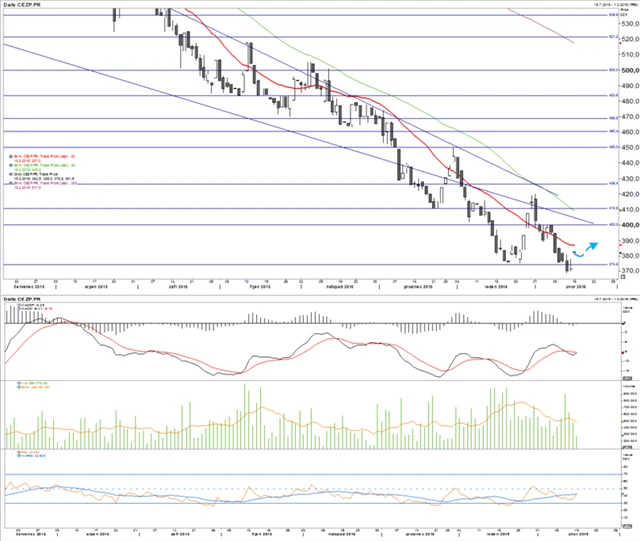Viewport: 640px width, 541px height.
Task: Click the top 'Daily CEZP.PR' chart title
Action: pos(22,4)
